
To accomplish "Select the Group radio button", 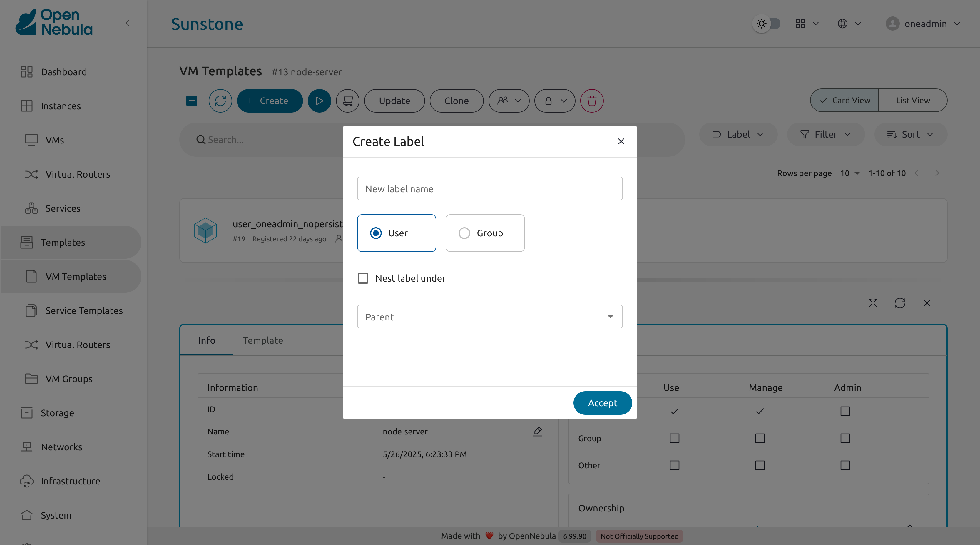I will 464,233.
